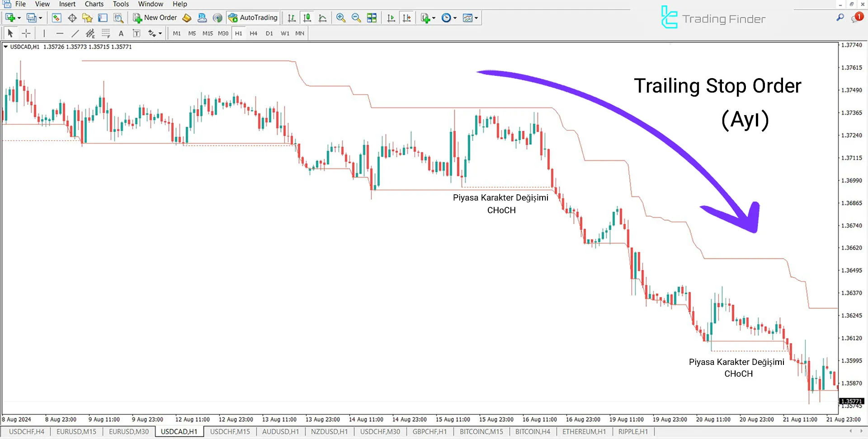
Task: Open Strategy Tester magnifier icon
Action: click(x=118, y=18)
